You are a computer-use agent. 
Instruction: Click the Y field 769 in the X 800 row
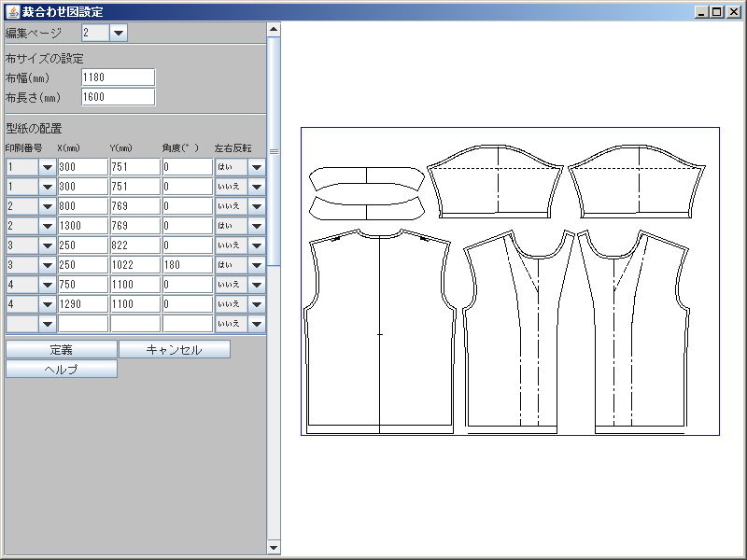[x=135, y=206]
